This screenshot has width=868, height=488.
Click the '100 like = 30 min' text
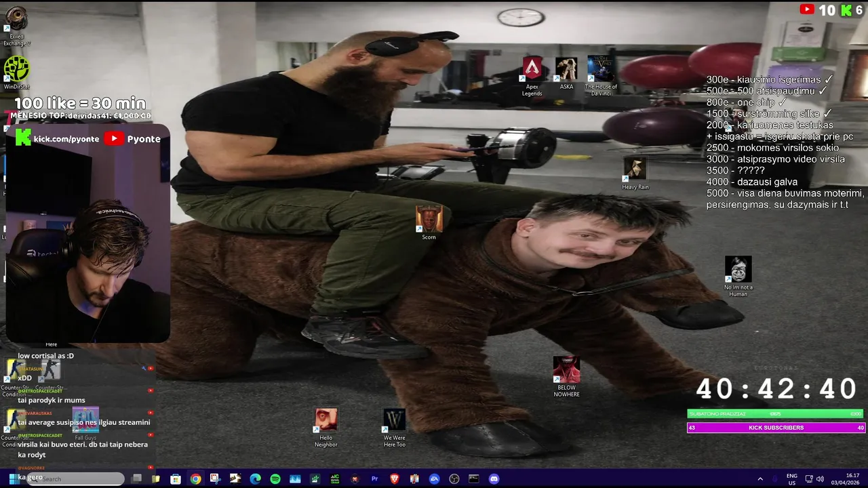tap(80, 103)
